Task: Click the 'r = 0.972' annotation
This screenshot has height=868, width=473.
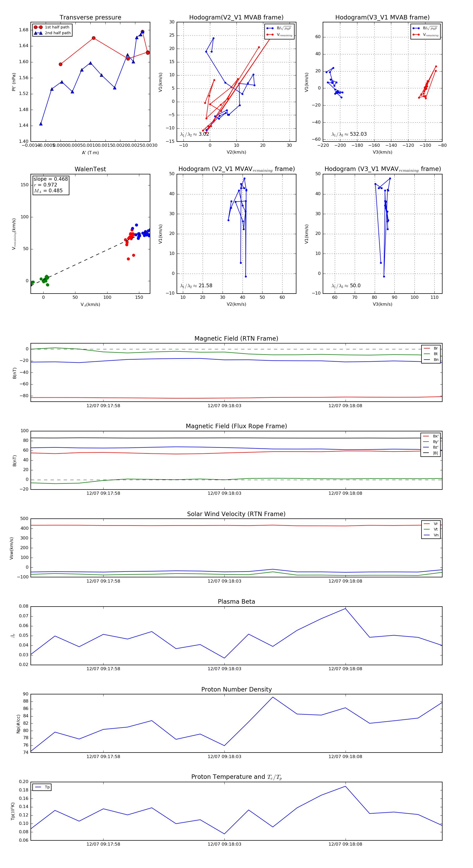Action: [x=45, y=185]
